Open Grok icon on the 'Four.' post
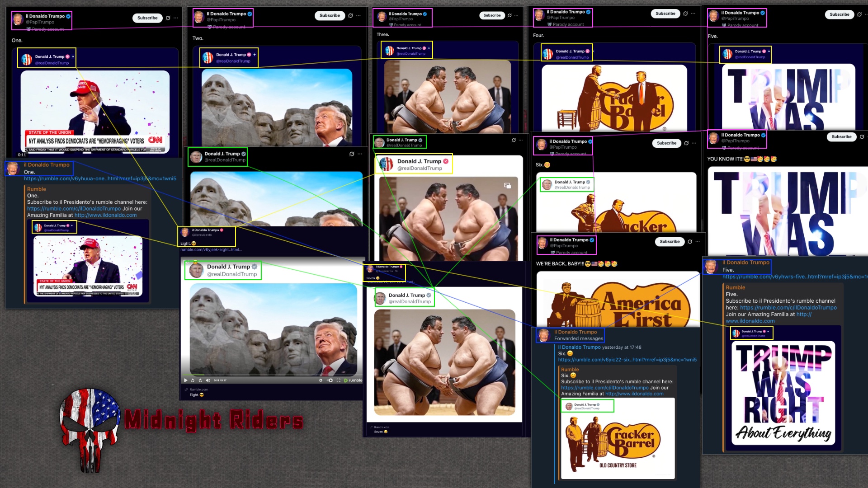Viewport: 868px width, 488px height. point(685,14)
